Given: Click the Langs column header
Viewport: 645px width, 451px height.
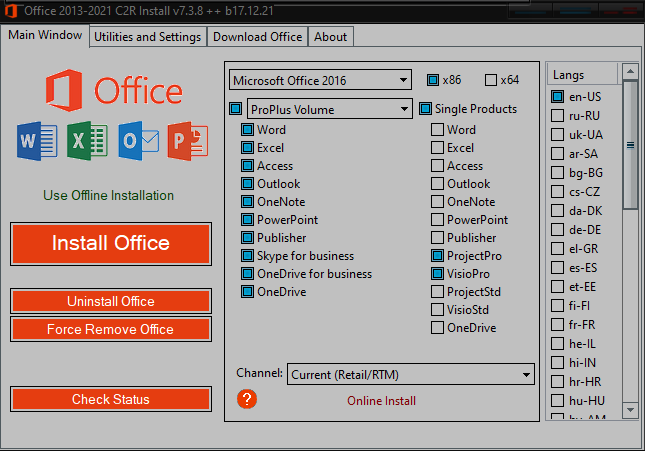Looking at the screenshot, I should click(x=582, y=75).
